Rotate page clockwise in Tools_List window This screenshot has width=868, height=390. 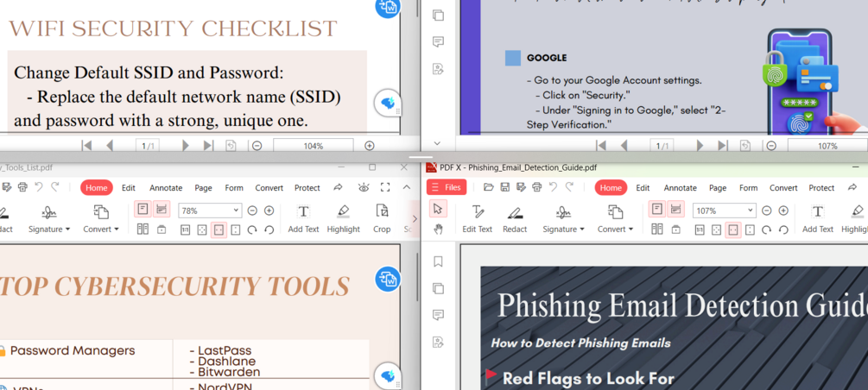(252, 230)
